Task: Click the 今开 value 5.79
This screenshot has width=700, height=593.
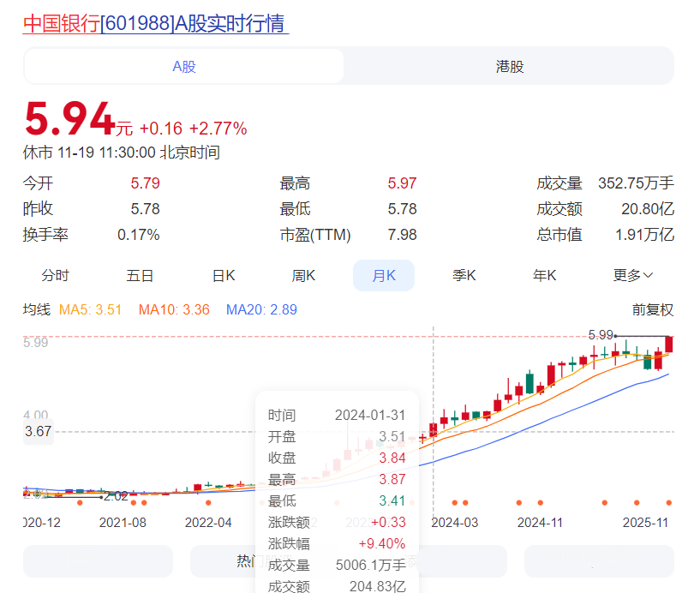Action: 145,183
